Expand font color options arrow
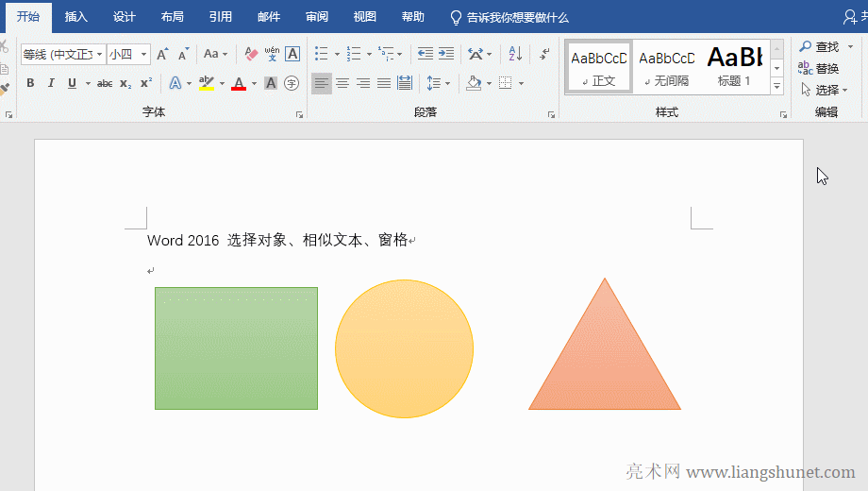The width and height of the screenshot is (868, 491). (254, 84)
